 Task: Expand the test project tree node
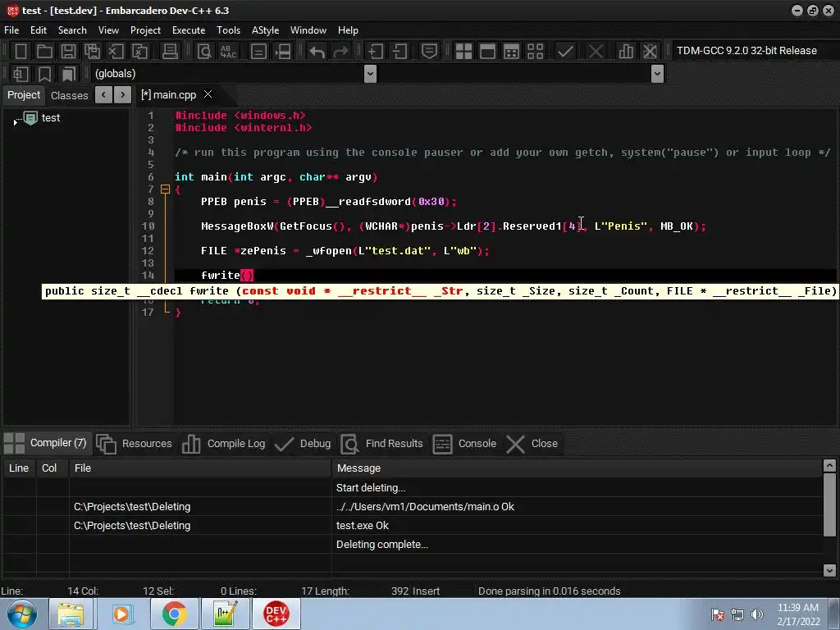point(15,123)
